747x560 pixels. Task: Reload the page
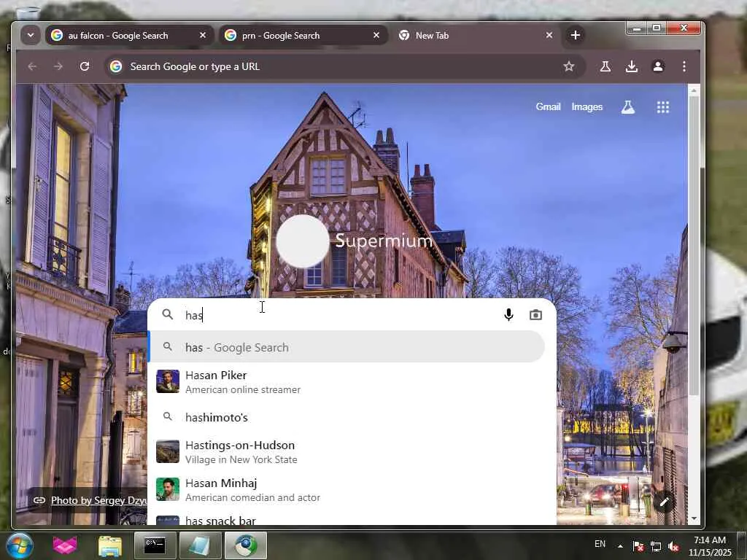[x=85, y=66]
